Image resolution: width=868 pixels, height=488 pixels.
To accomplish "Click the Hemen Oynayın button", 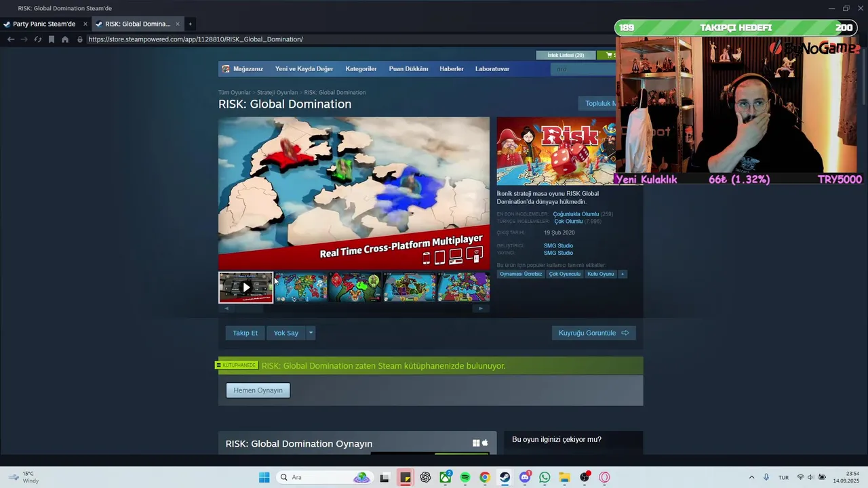I will 258,390.
